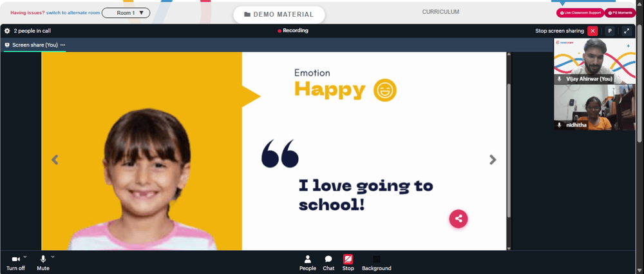The height and width of the screenshot is (274, 644).
Task: Click switch to alternate room link
Action: pyautogui.click(x=73, y=13)
